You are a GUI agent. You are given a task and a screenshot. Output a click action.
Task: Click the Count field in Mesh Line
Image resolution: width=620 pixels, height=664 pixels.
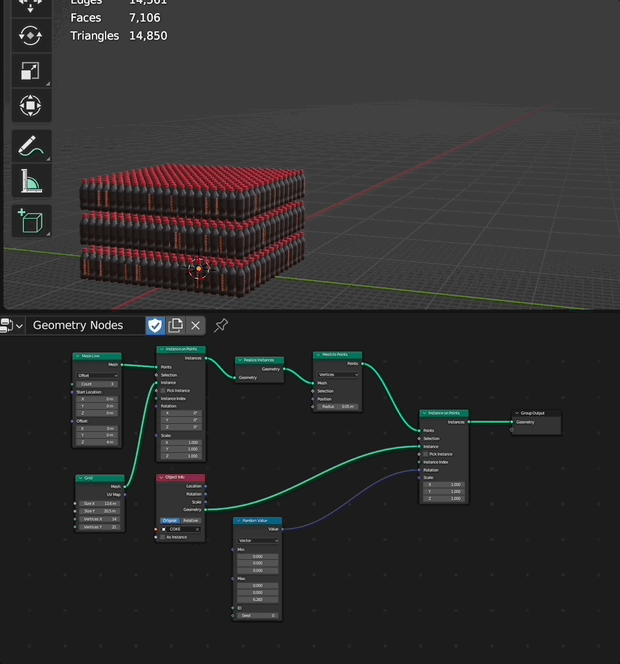click(x=97, y=384)
